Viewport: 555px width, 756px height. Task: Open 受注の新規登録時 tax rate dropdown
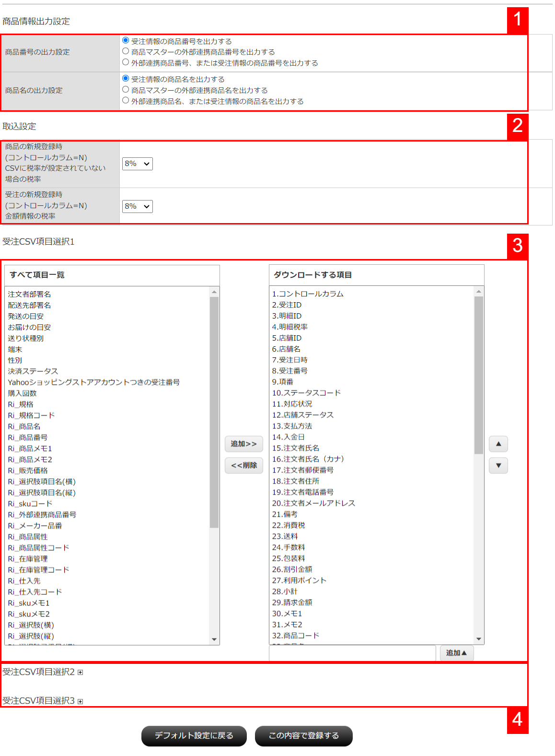coord(137,206)
